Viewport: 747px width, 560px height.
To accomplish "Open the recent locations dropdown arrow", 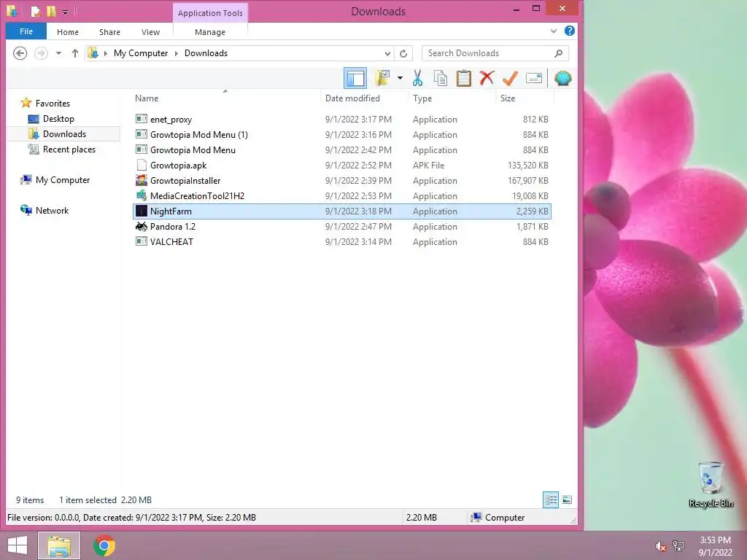I will pyautogui.click(x=58, y=53).
